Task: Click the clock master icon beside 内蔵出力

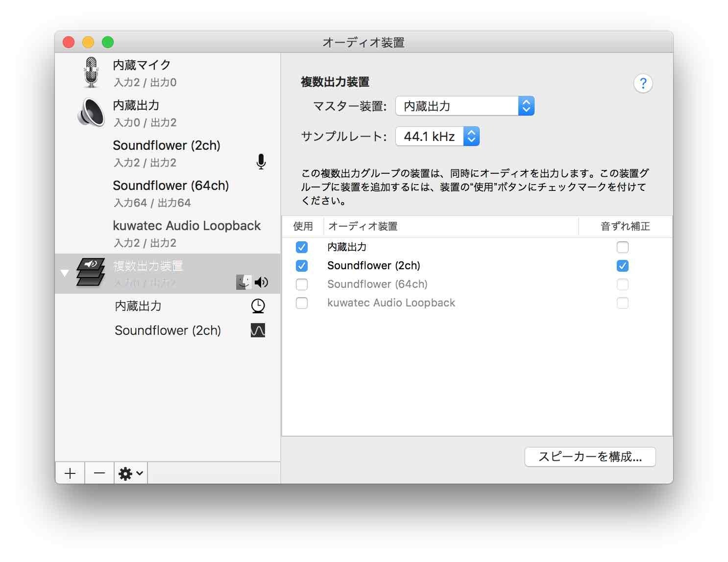Action: (x=258, y=306)
